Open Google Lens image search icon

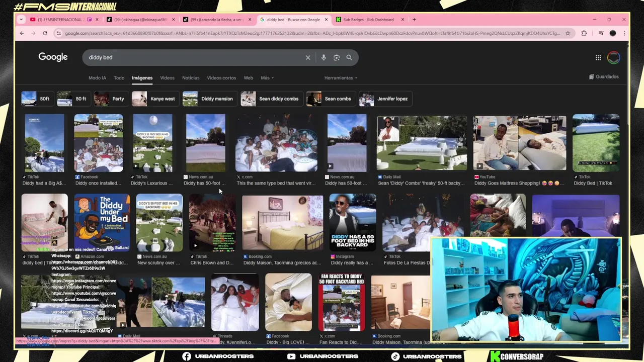pyautogui.click(x=337, y=57)
